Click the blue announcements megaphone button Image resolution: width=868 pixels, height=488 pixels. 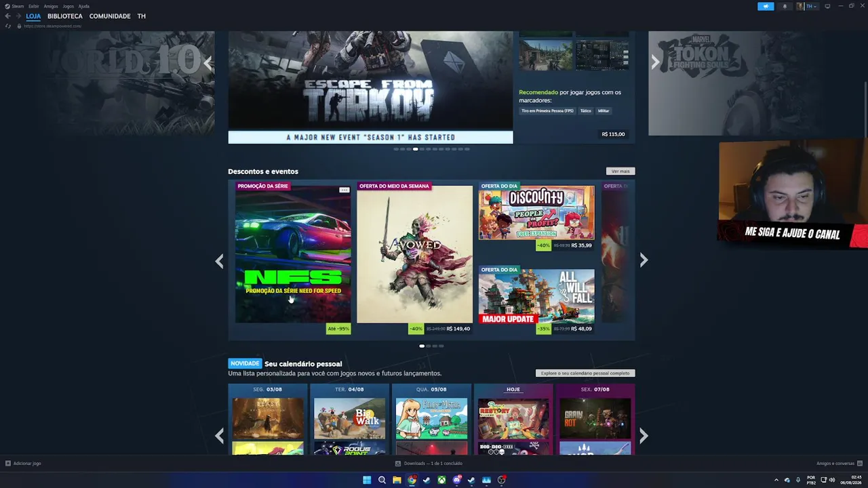click(x=766, y=6)
